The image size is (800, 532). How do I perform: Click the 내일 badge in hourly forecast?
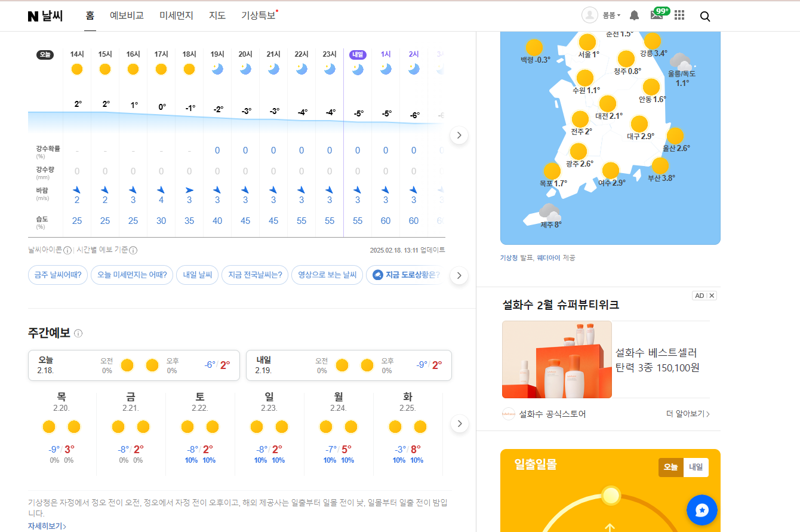[358, 55]
